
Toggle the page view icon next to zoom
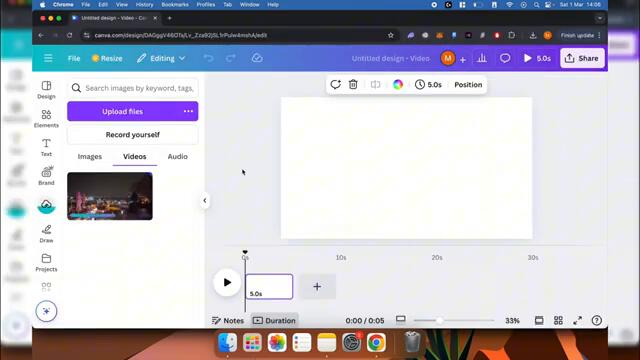tap(539, 320)
